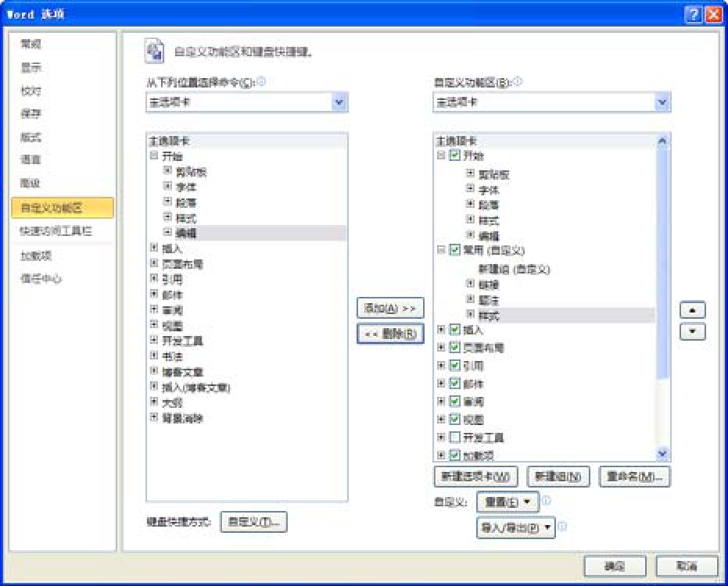
Task: Click 取消 button to cancel
Action: (x=687, y=566)
